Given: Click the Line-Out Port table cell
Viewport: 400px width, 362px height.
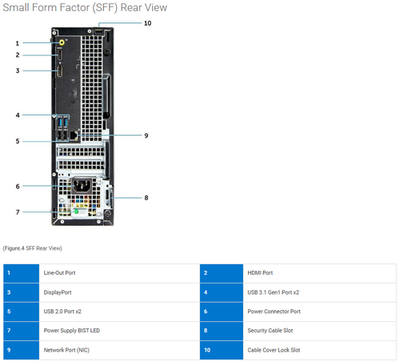Looking at the screenshot, I should point(119,273).
